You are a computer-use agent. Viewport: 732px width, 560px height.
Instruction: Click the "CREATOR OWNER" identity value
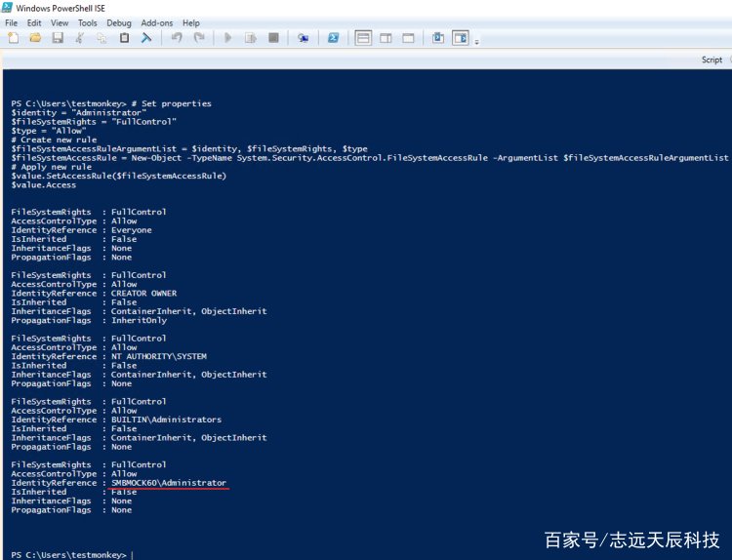[143, 293]
